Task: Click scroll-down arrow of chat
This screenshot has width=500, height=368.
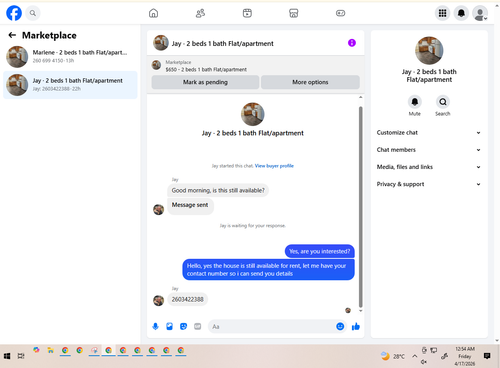Action: click(360, 311)
